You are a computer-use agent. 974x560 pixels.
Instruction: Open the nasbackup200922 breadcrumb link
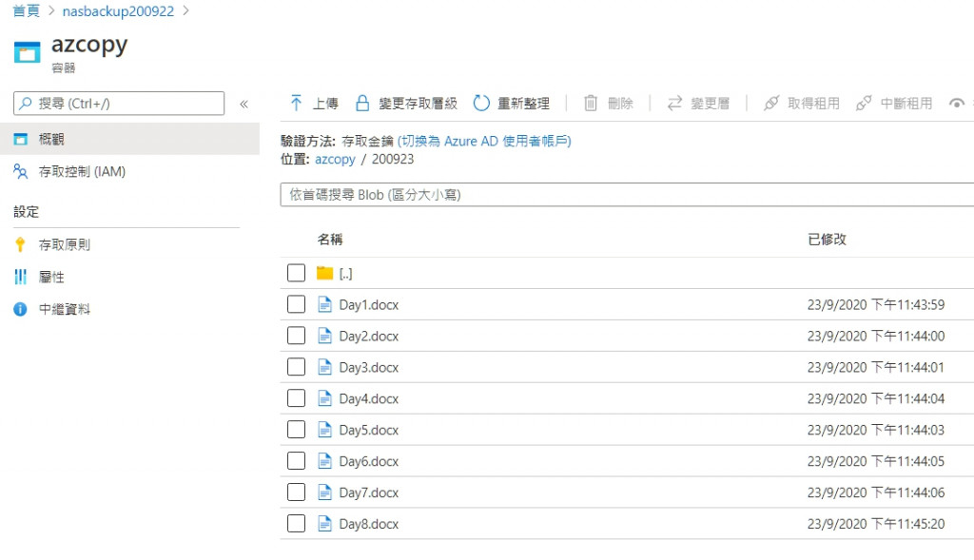tap(118, 11)
